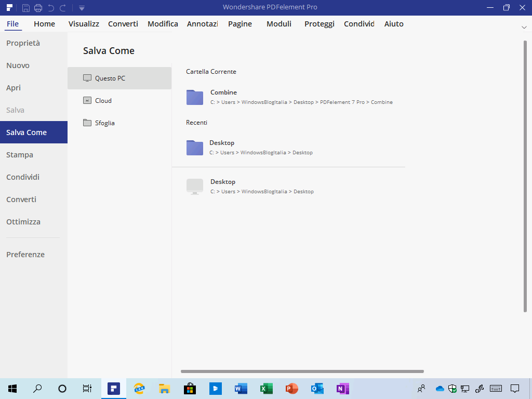
Task: Choose Apri in the sidebar
Action: click(34, 88)
